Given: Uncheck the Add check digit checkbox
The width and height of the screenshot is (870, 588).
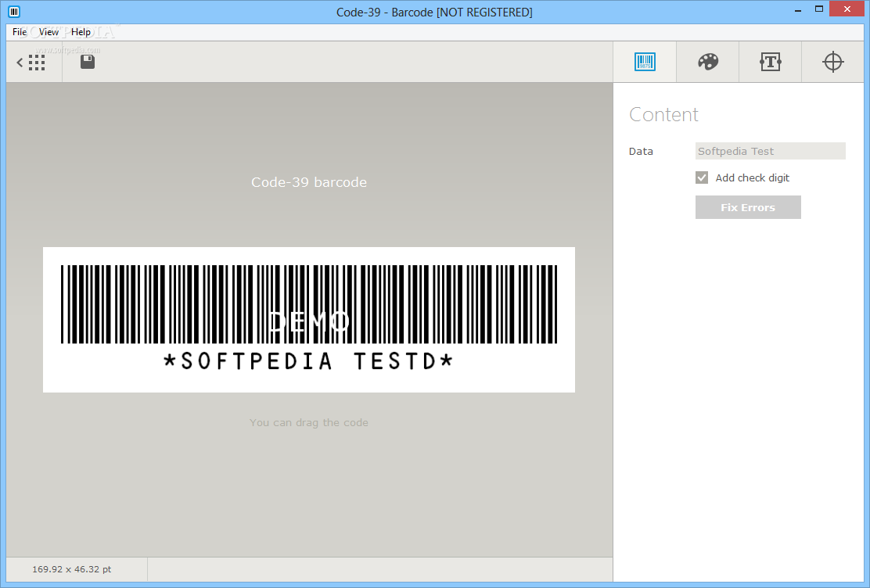Looking at the screenshot, I should (x=702, y=177).
